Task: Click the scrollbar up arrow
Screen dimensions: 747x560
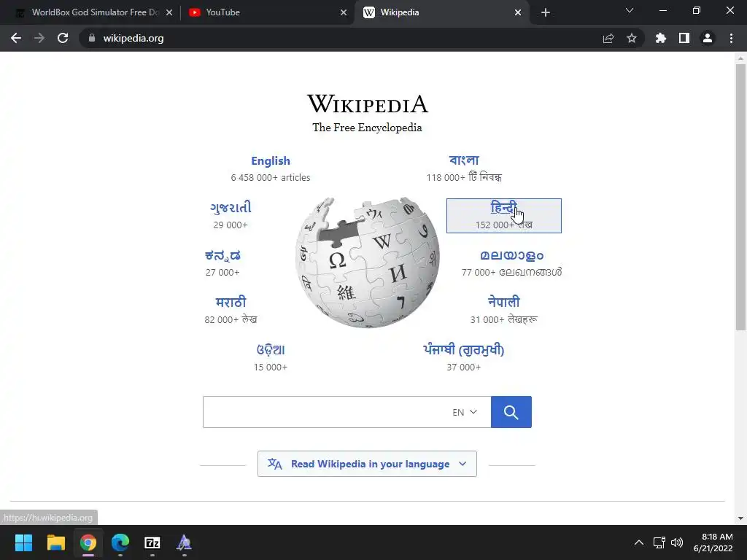Action: 740,58
